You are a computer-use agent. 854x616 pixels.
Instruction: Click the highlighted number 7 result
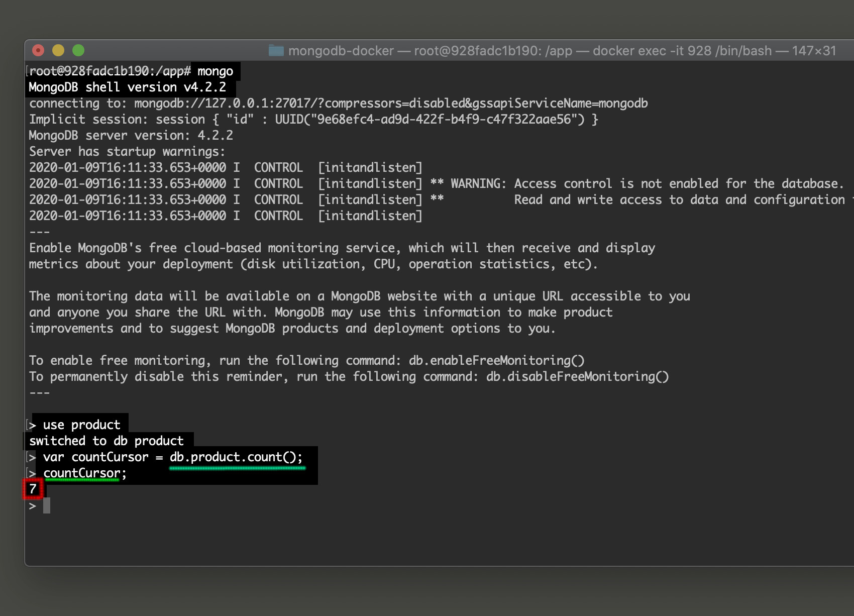[x=32, y=489]
